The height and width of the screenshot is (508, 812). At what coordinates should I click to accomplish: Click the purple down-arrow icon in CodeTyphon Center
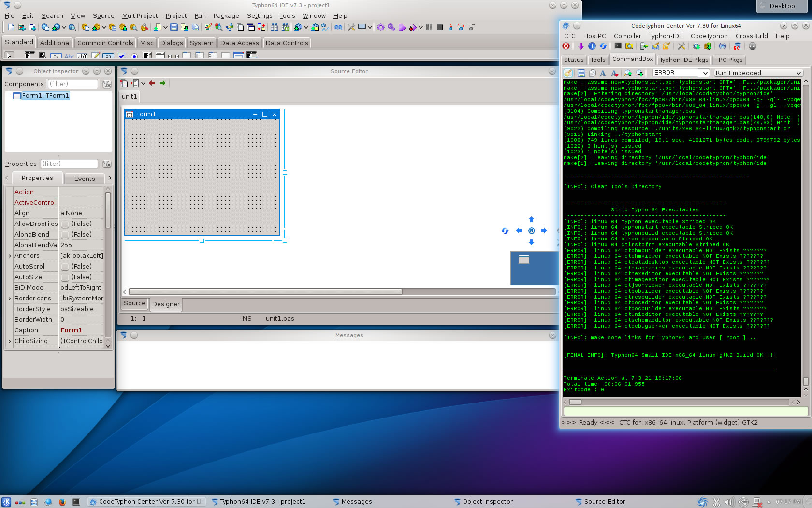coord(580,46)
